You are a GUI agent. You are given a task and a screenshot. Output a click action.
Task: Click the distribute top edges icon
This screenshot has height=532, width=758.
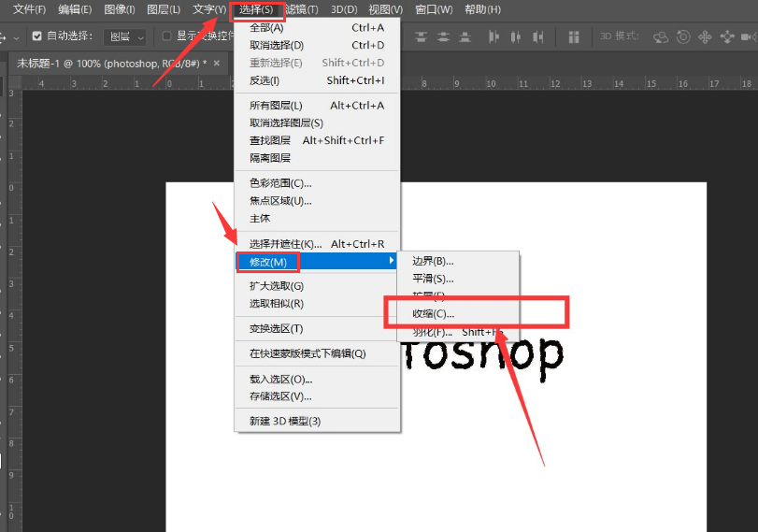tap(421, 36)
